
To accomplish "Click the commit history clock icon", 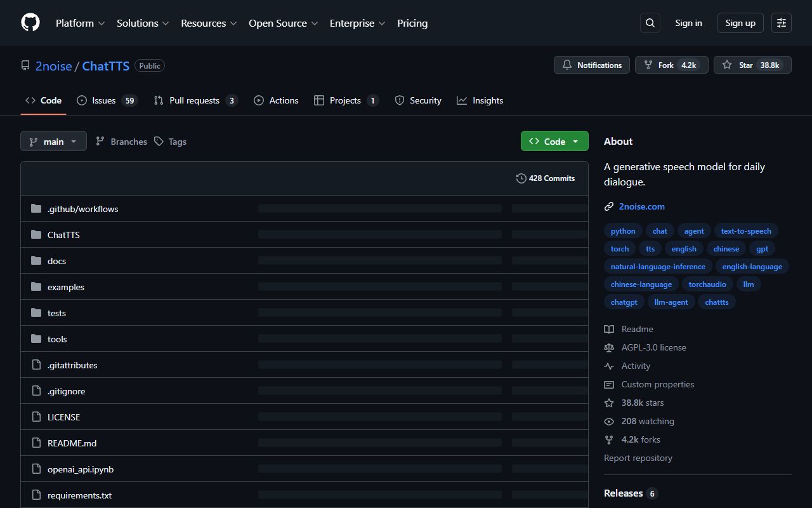I will (521, 178).
